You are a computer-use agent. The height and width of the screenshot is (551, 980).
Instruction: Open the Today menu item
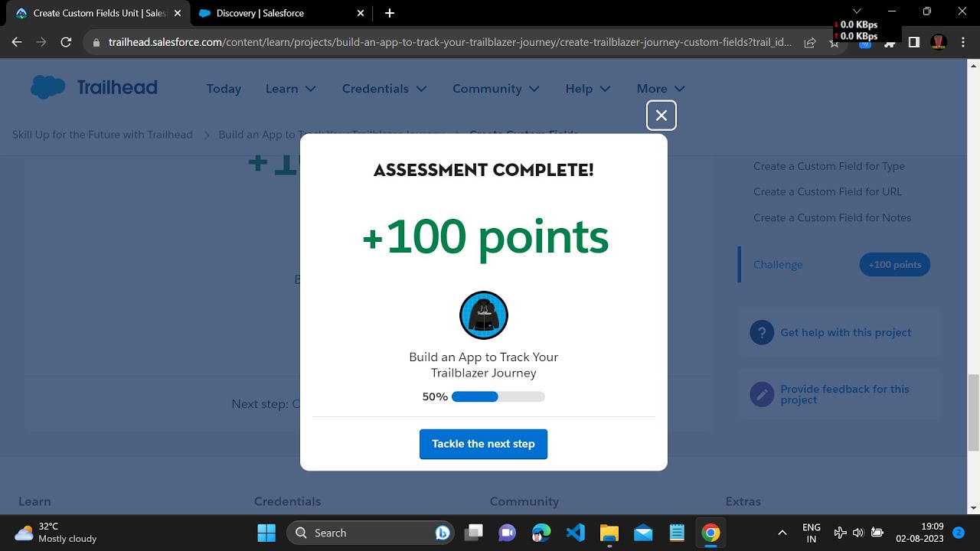point(224,89)
